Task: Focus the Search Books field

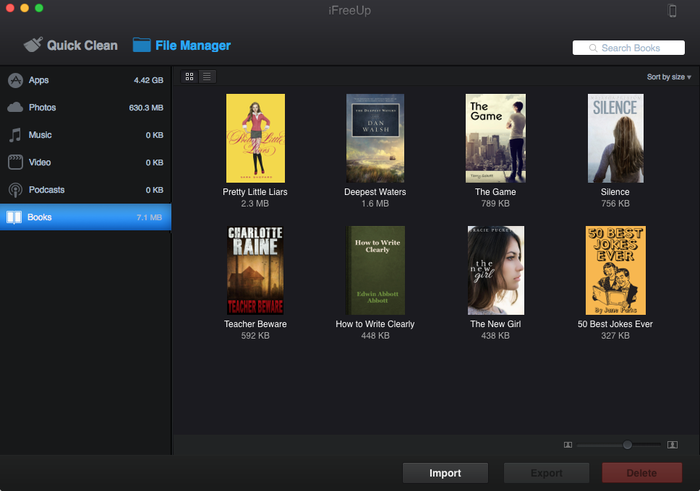Action: 629,48
